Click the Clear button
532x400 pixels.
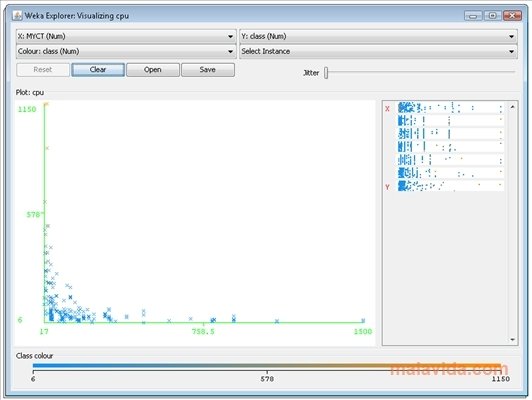tap(98, 70)
